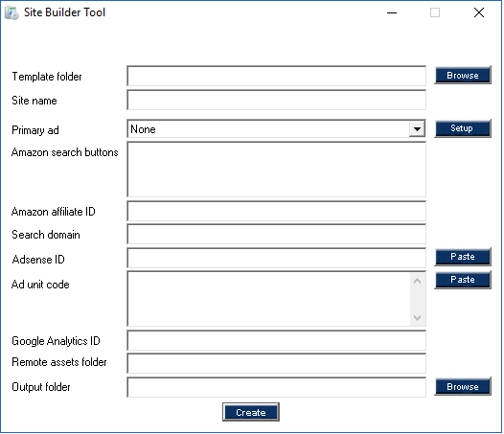Paste into the Adsense ID field
This screenshot has height=434, width=504.
point(463,257)
